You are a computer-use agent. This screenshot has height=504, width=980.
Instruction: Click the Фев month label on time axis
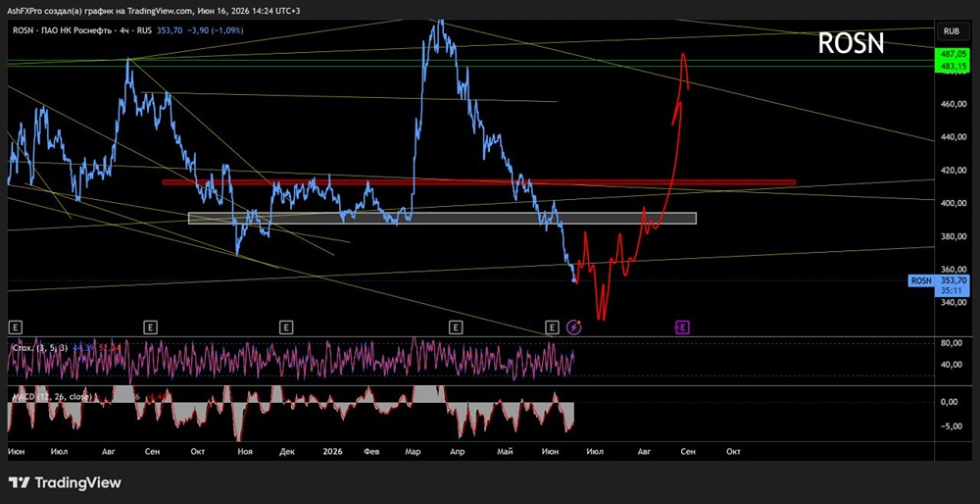(x=371, y=451)
